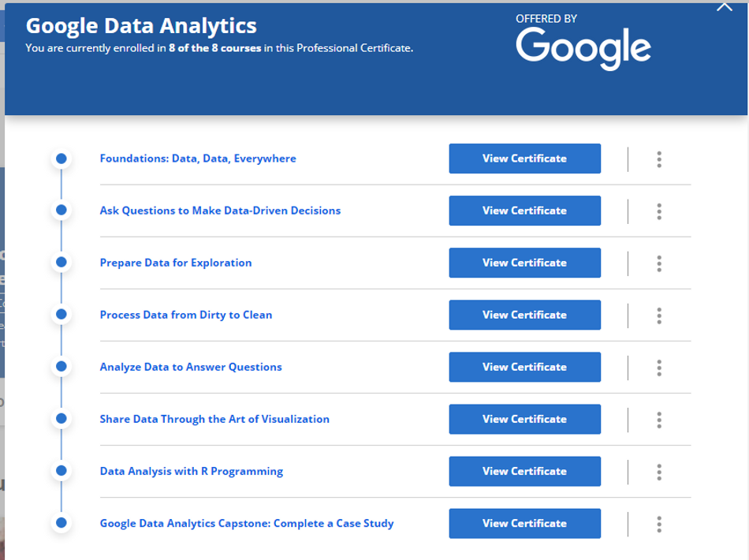Close the Google Data Analytics dialog

725,6
